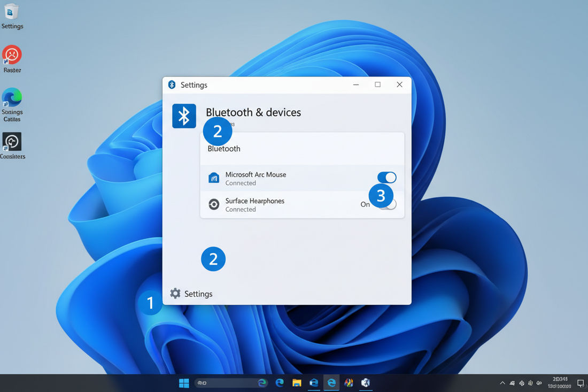The height and width of the screenshot is (392, 588).
Task: Click the Bluetooth icon in the title bar
Action: point(172,84)
